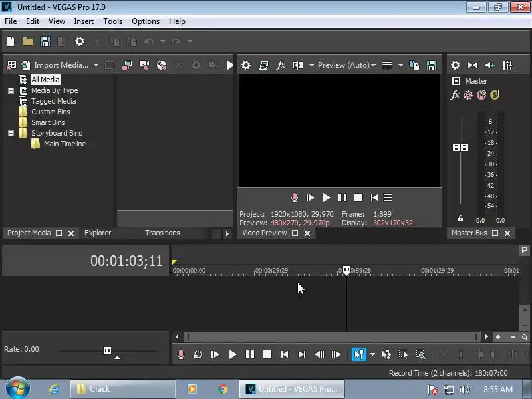The height and width of the screenshot is (399, 532).
Task: Open Crack folder in Windows taskbar
Action: (123, 389)
